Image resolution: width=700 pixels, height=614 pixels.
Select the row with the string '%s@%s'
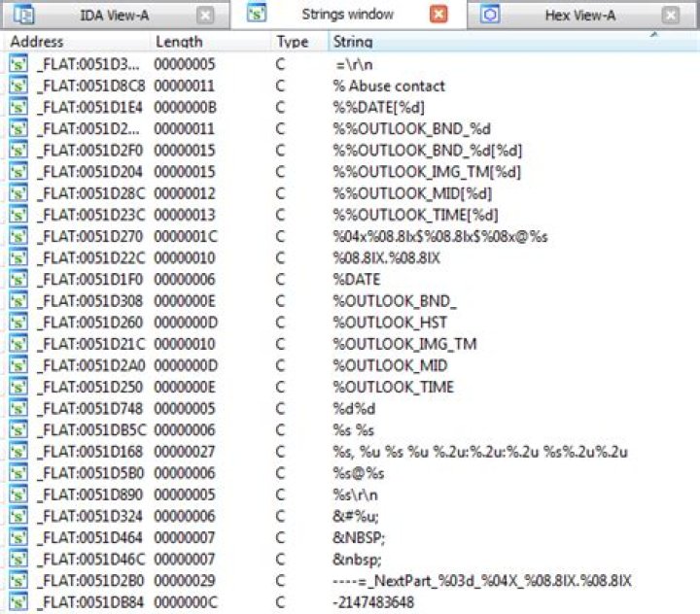pyautogui.click(x=359, y=473)
